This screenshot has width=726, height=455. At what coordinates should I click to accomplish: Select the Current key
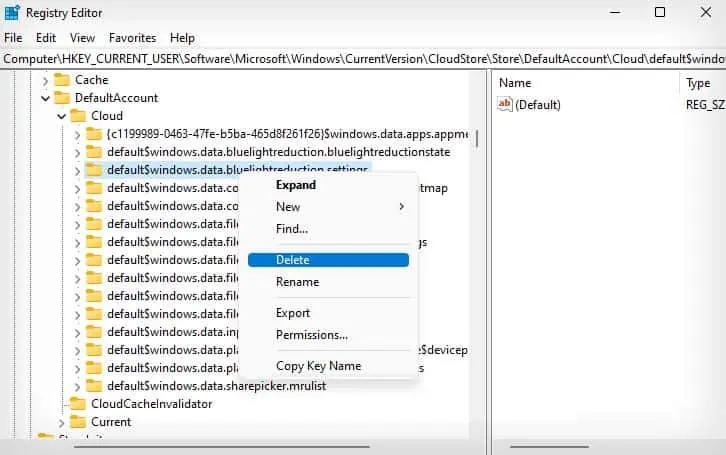pyautogui.click(x=111, y=422)
